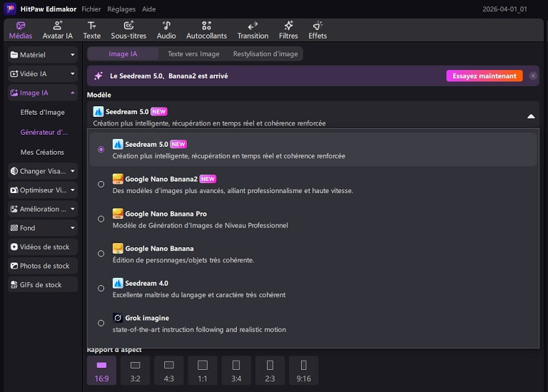Collapse the Modèle dropdown arrow
Viewport: 548px width, 392px height.
530,116
